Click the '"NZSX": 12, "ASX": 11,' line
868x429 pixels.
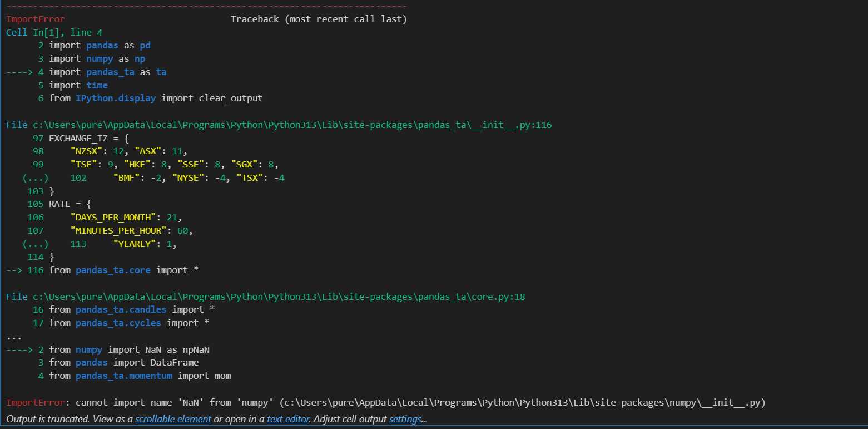(x=129, y=151)
